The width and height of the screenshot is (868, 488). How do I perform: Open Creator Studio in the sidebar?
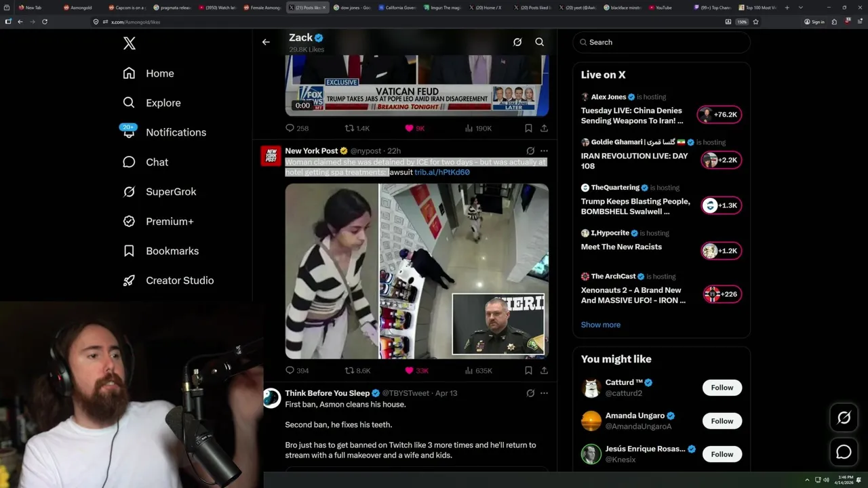click(x=168, y=281)
